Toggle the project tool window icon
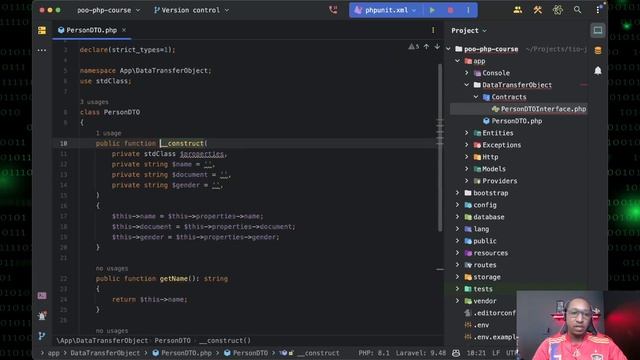This screenshot has height=360, width=640. (x=42, y=31)
